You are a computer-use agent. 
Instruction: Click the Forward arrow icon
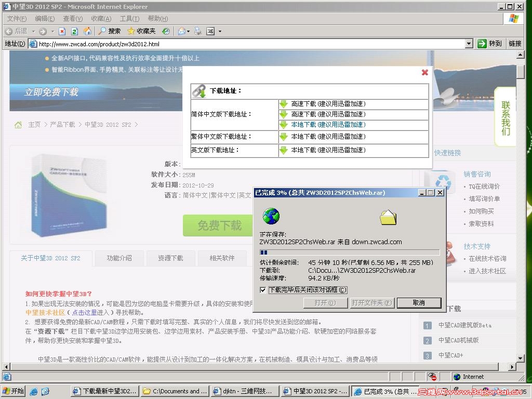pos(43,31)
